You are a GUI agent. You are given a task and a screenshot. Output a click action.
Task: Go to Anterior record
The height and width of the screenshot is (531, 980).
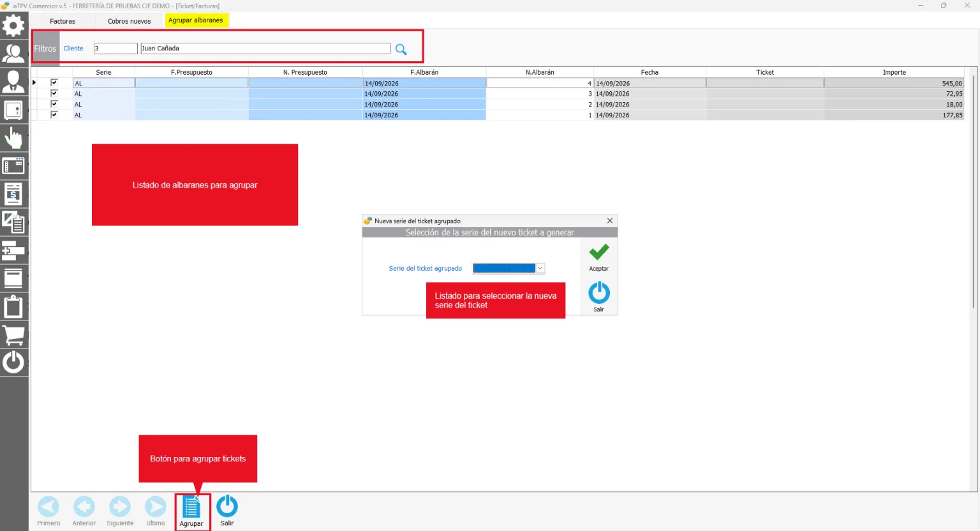tap(84, 511)
